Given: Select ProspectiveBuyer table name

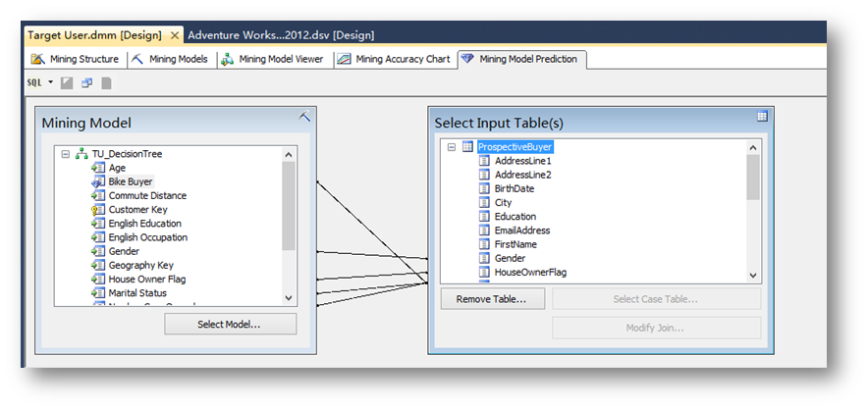Looking at the screenshot, I should tap(515, 147).
